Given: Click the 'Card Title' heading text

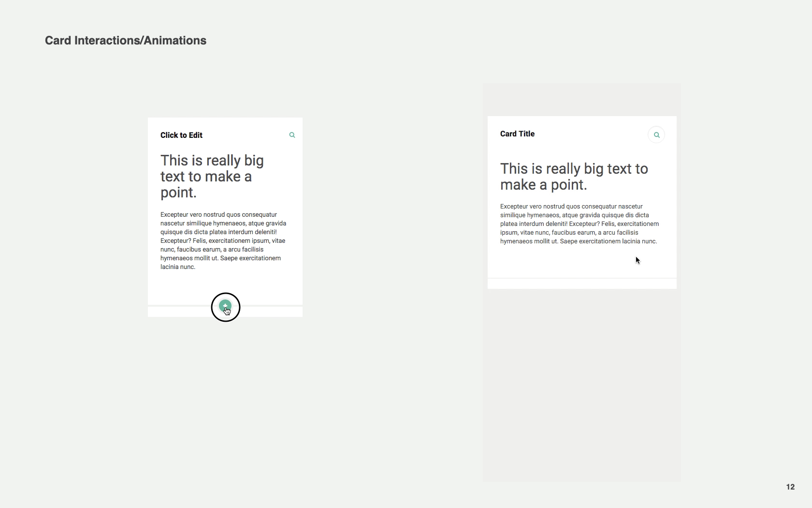Looking at the screenshot, I should pyautogui.click(x=517, y=134).
